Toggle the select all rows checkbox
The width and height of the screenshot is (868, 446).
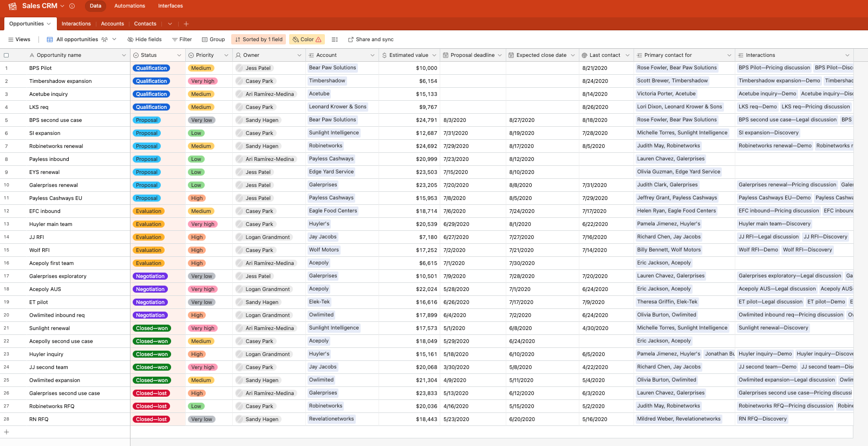click(x=6, y=55)
